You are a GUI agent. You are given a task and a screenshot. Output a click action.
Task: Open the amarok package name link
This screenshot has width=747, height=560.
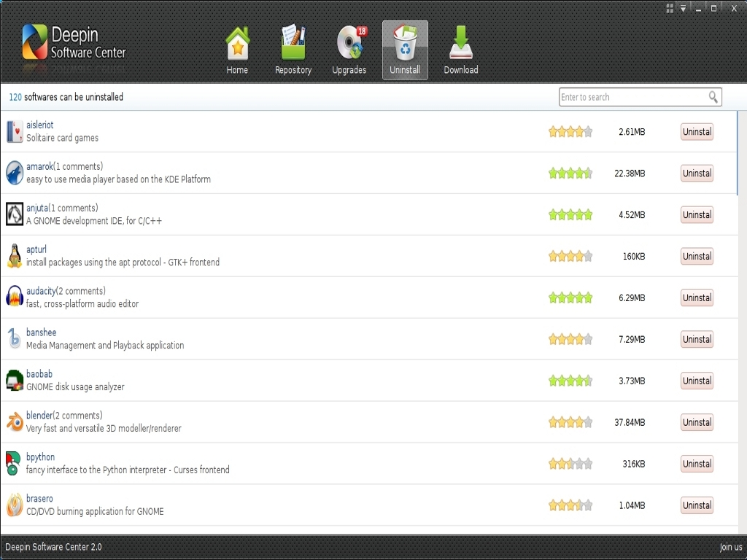pos(39,166)
